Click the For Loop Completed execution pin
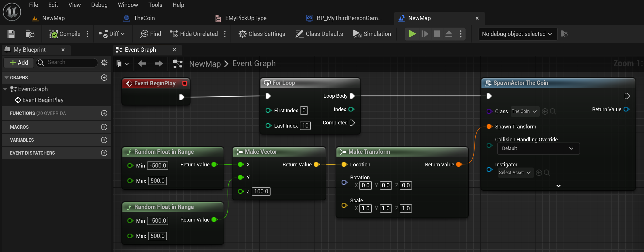 coord(352,123)
